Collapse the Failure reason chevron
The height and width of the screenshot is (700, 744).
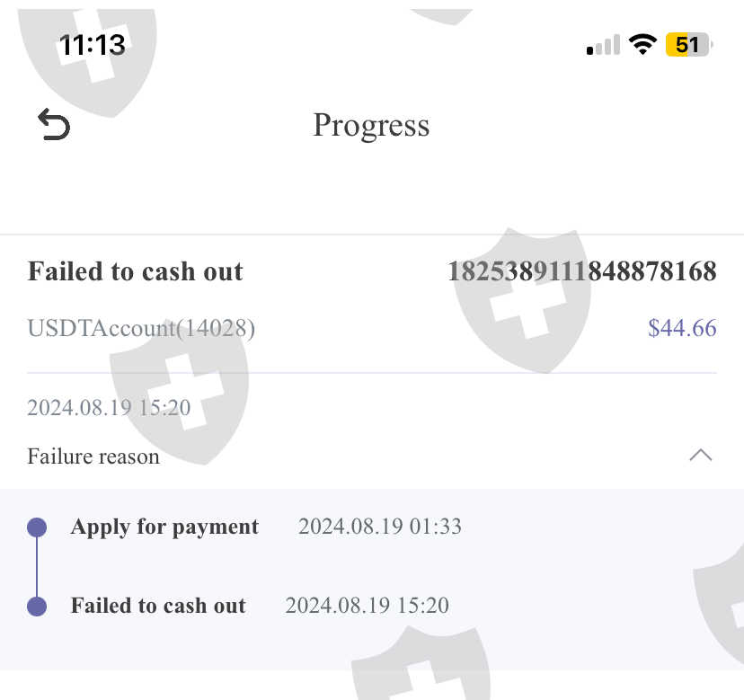pyautogui.click(x=700, y=456)
